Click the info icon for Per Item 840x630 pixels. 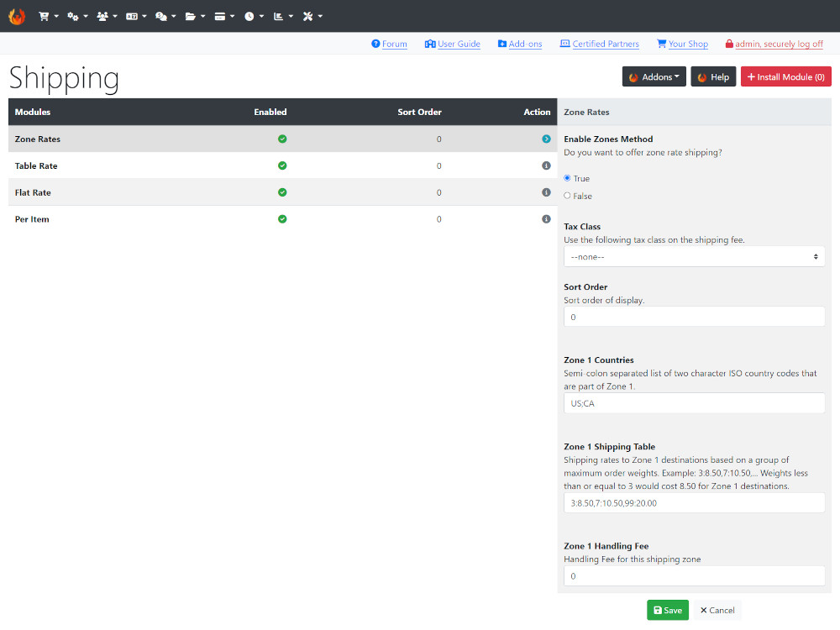pos(546,219)
